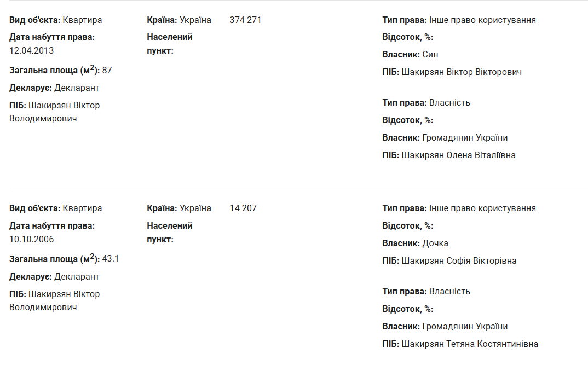The image size is (588, 377).
Task: Click the owner value Син
Action: pyautogui.click(x=430, y=55)
